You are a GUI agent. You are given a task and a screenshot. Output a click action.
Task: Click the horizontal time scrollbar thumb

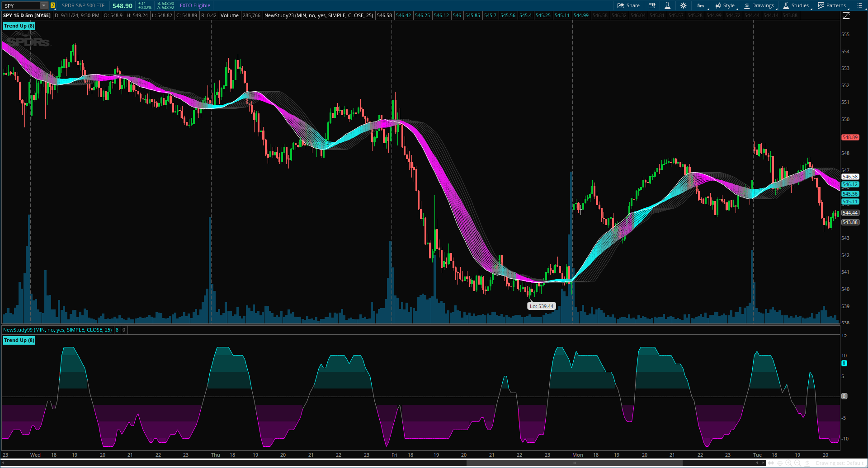pos(574,463)
